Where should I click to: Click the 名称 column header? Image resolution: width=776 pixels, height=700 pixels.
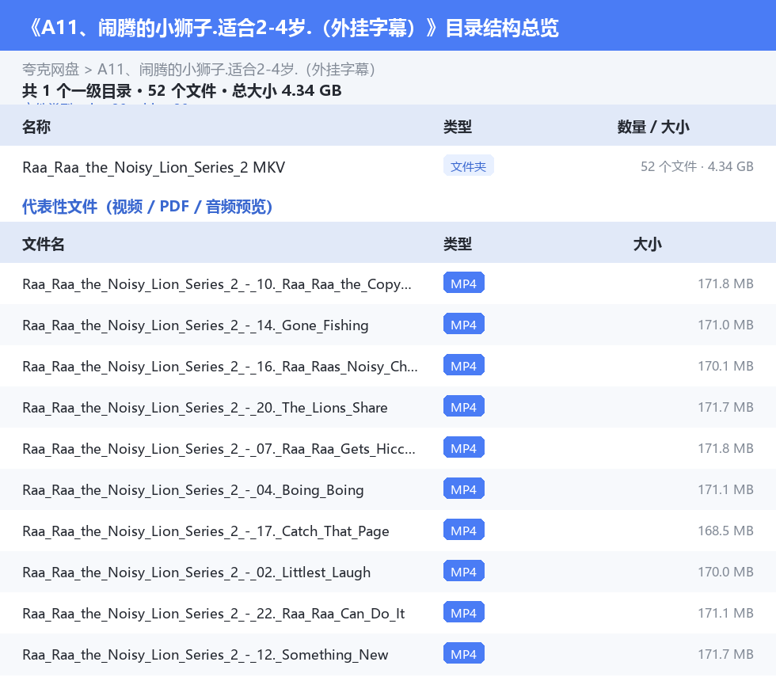pos(36,127)
